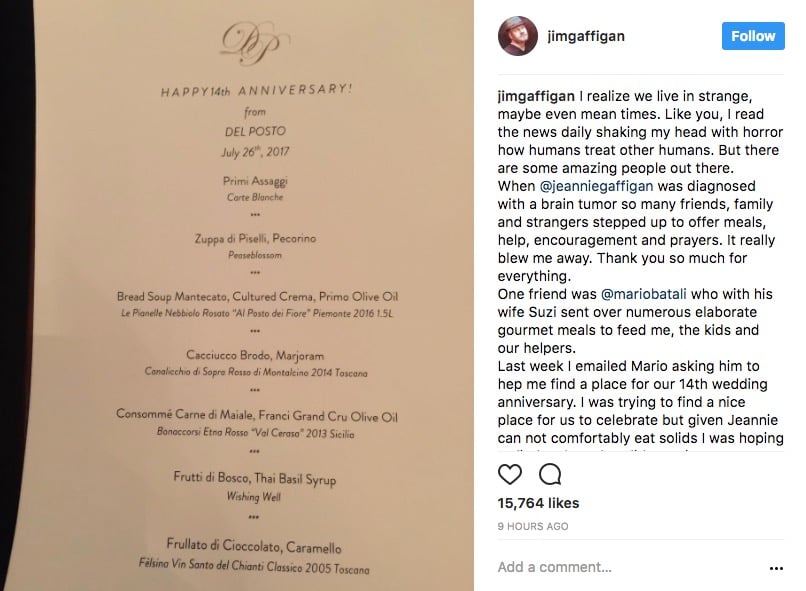
Task: Open the @mariobatali mention link
Action: pyautogui.click(x=644, y=294)
